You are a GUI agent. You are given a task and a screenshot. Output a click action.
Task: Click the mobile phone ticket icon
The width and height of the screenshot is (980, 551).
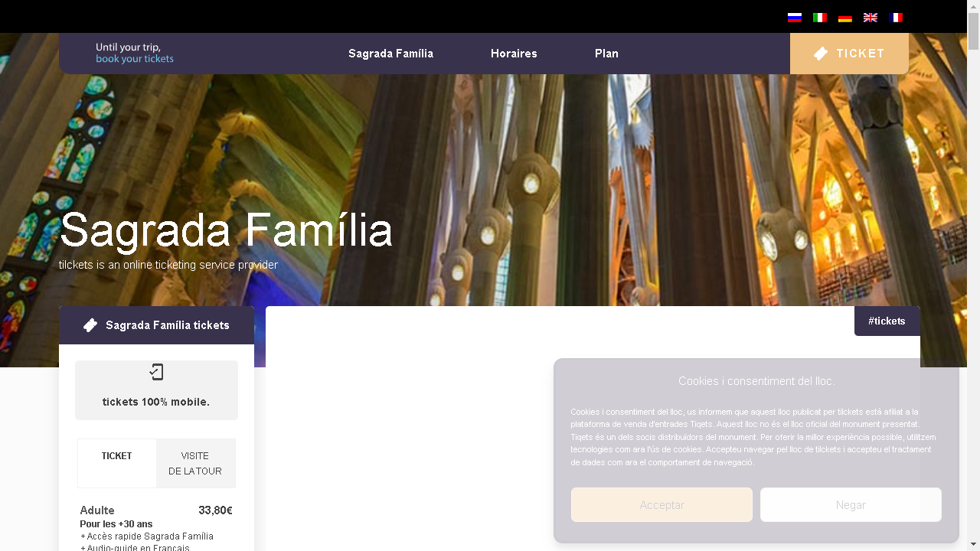coord(156,373)
